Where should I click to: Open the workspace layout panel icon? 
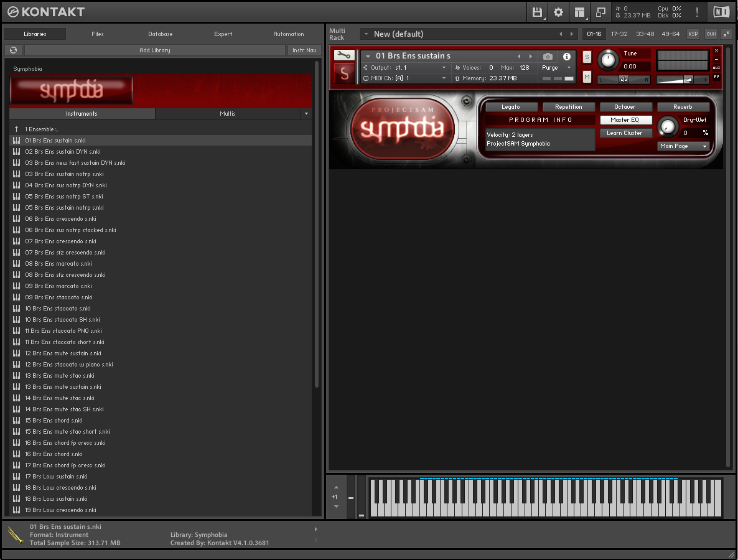coord(579,12)
